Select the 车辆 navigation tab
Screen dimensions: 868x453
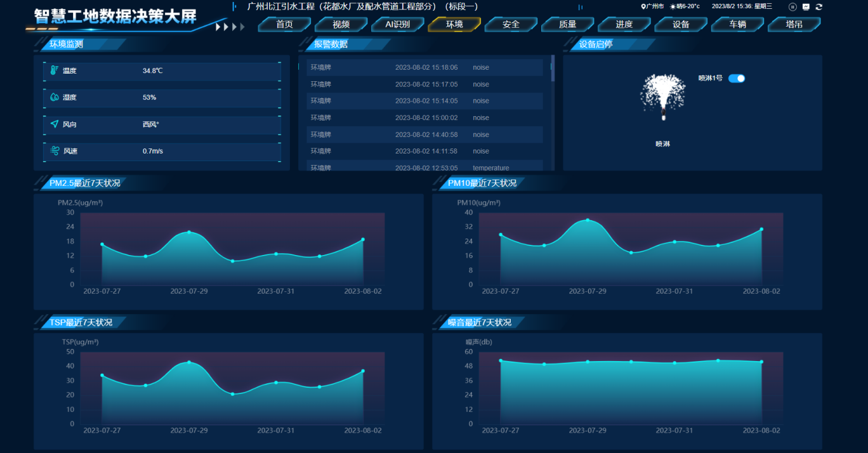click(x=737, y=25)
